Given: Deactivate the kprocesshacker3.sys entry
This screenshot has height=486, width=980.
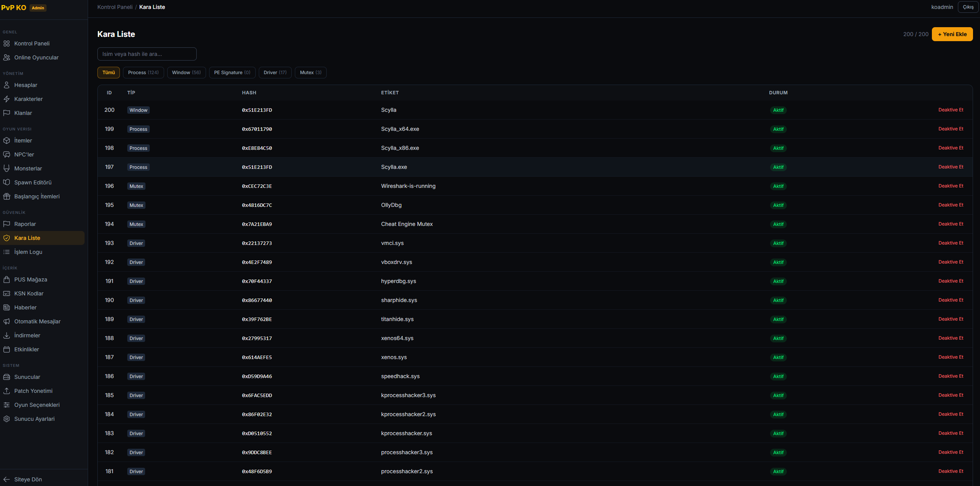Looking at the screenshot, I should (x=951, y=395).
